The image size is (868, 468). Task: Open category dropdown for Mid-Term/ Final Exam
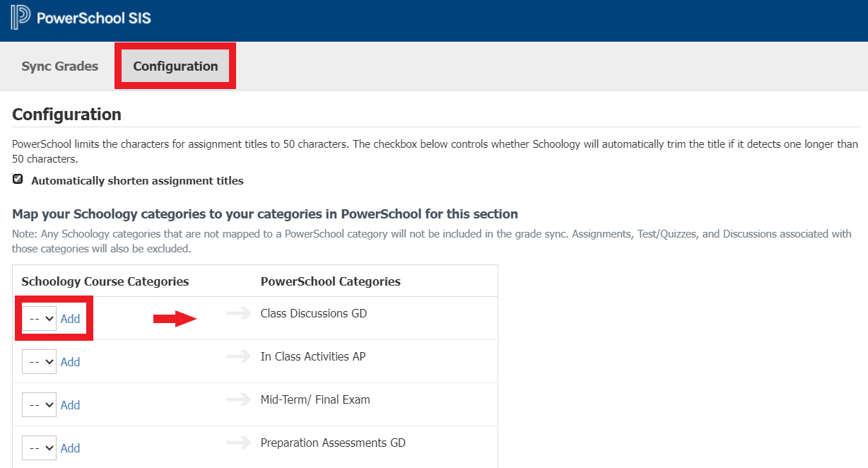click(39, 405)
